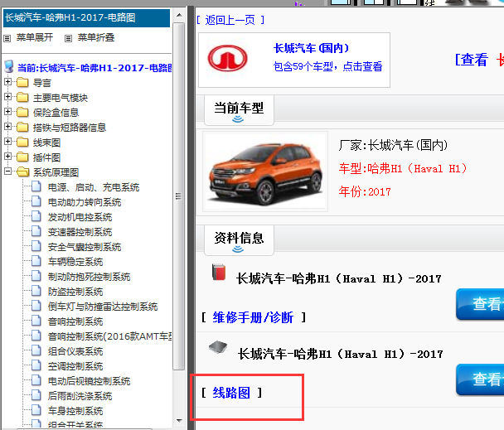Open the 线束图 folder icon

pos(22,142)
